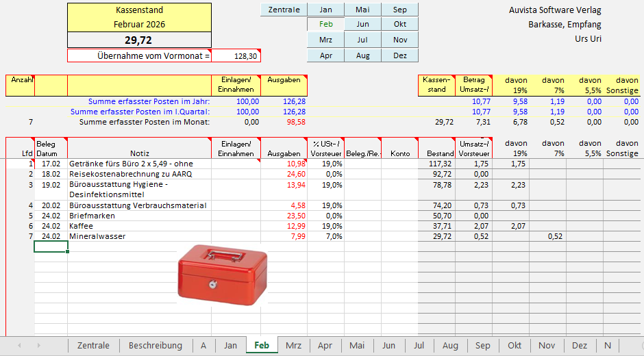The width and height of the screenshot is (644, 356).
Task: Open the Mrz sheet tab
Action: [x=293, y=346]
